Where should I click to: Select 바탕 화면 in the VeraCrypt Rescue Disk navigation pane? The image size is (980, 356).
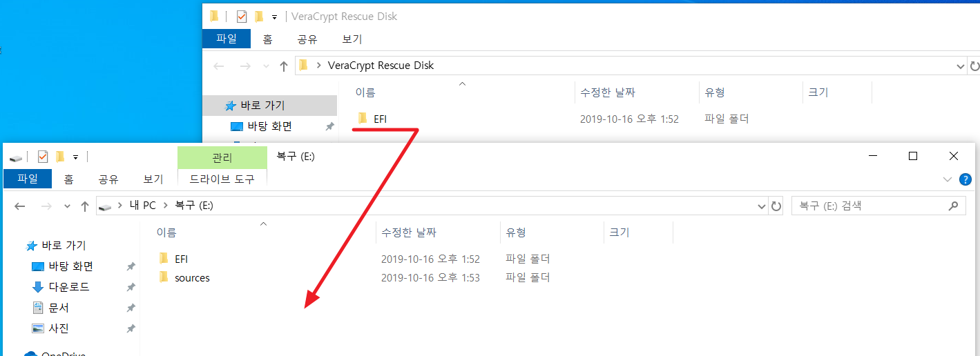pos(269,126)
